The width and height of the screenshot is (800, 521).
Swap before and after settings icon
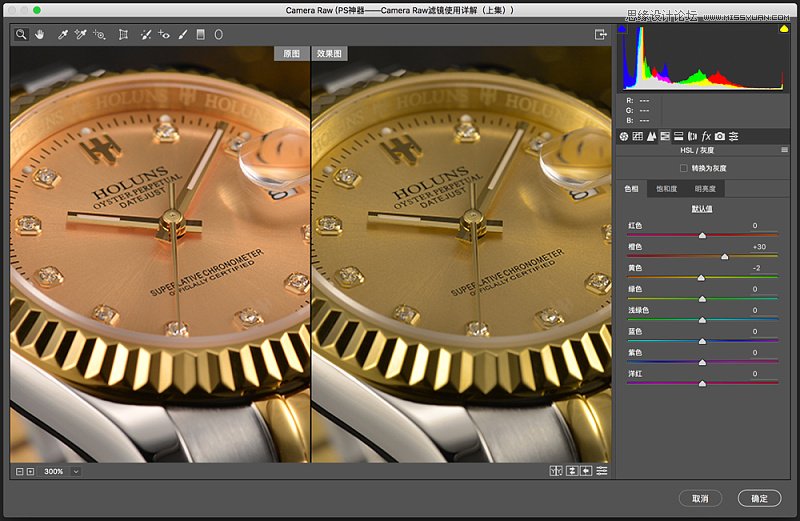click(x=572, y=471)
